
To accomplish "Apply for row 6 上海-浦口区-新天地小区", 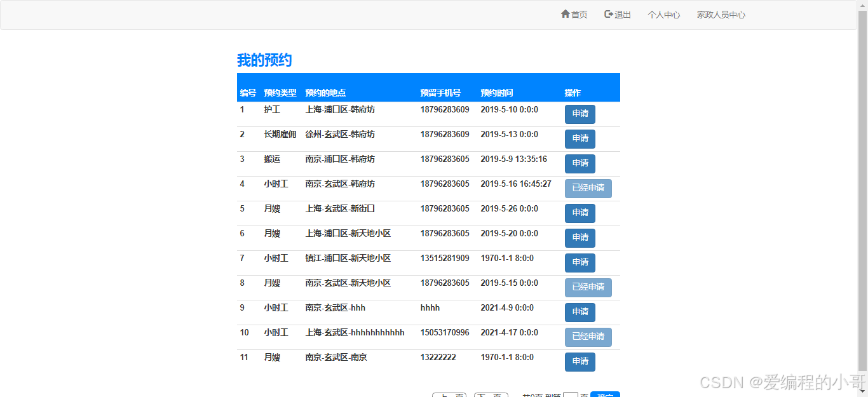I will [x=580, y=238].
